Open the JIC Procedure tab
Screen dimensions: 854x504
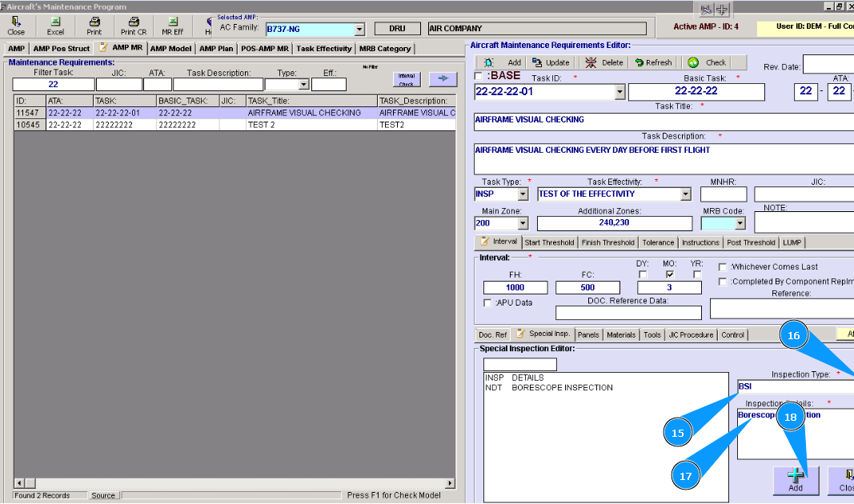tap(691, 334)
